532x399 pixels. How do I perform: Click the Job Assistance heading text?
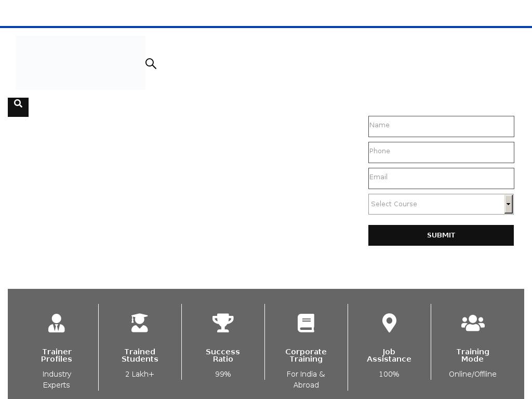(389, 355)
